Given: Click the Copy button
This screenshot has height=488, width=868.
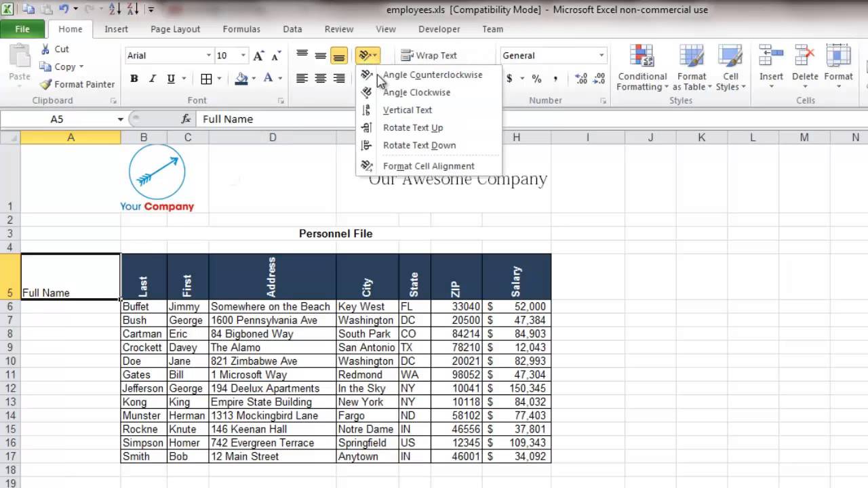Looking at the screenshot, I should point(58,66).
